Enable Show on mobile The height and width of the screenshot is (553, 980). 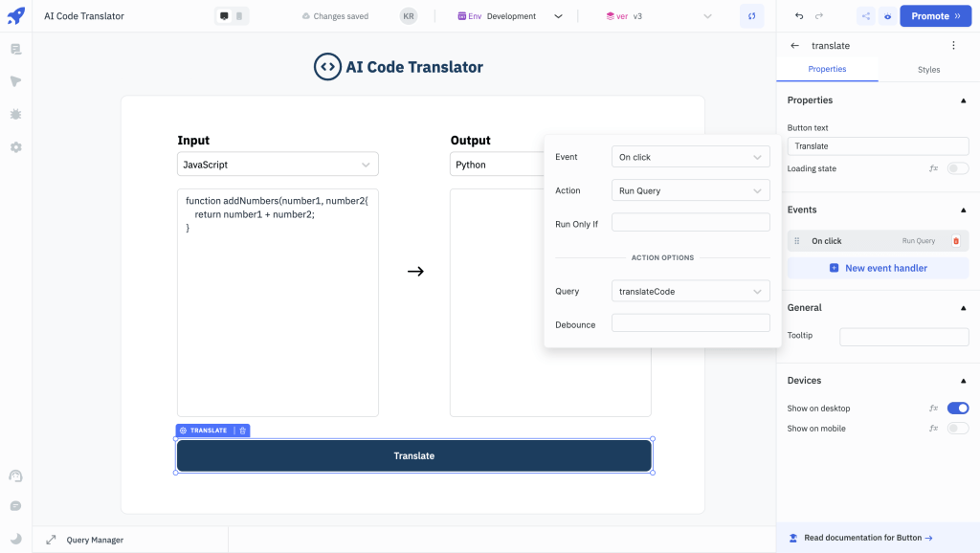[x=958, y=428]
